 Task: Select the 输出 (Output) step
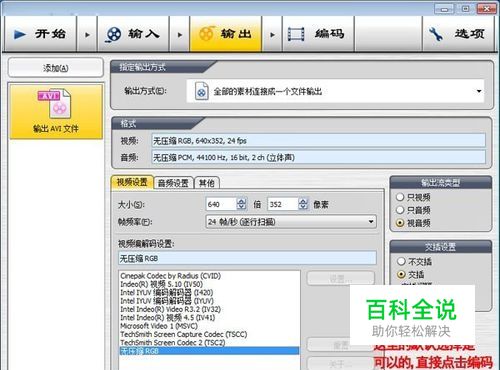coord(226,34)
